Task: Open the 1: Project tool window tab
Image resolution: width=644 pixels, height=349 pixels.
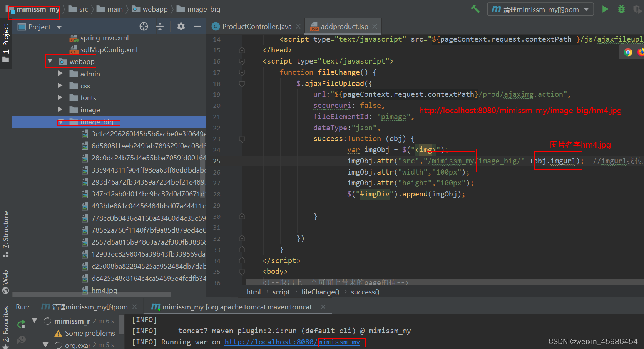Action: (6, 43)
